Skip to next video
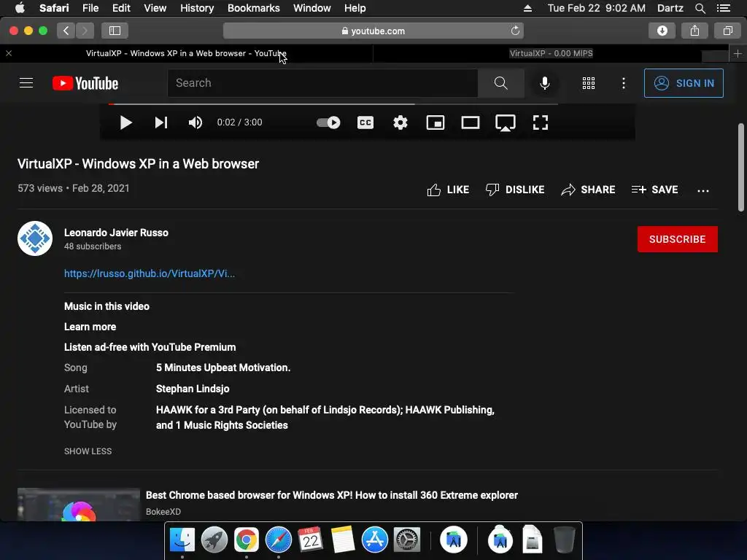The image size is (747, 560). point(161,122)
